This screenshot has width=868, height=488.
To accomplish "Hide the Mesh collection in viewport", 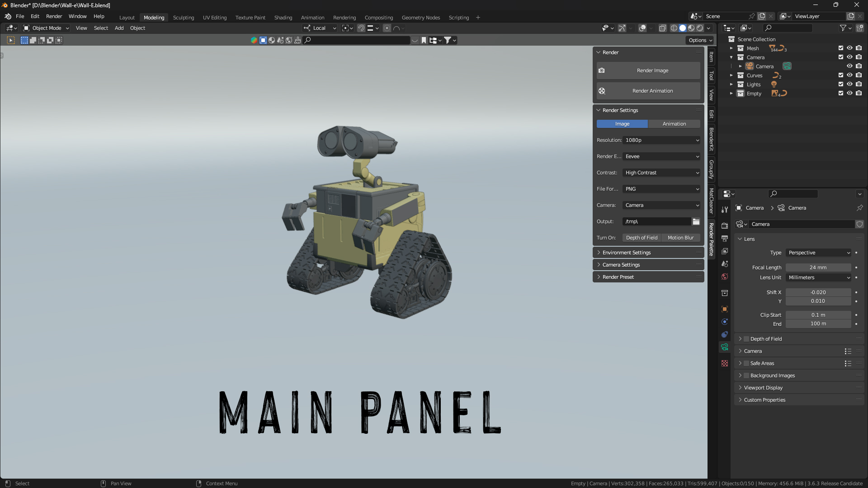I will (849, 48).
